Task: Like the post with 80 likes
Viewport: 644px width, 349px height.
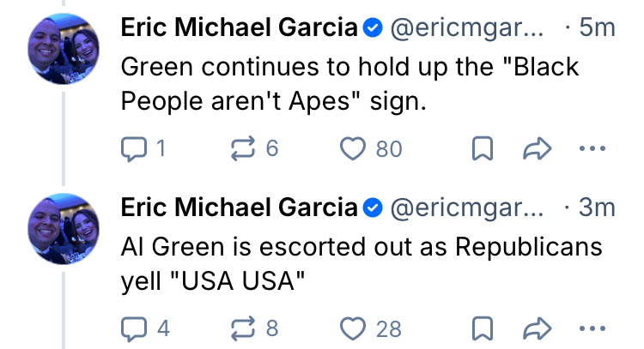Action: pyautogui.click(x=353, y=149)
